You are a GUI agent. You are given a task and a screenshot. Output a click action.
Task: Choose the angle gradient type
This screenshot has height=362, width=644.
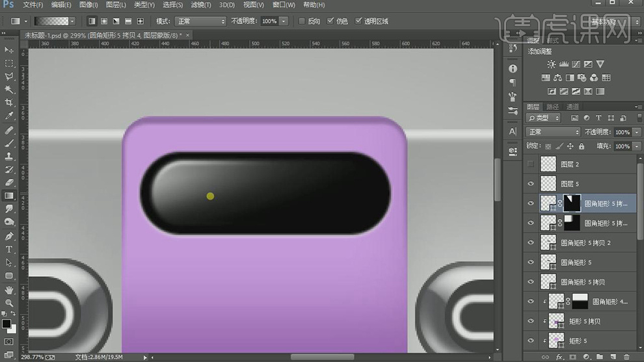[116, 21]
